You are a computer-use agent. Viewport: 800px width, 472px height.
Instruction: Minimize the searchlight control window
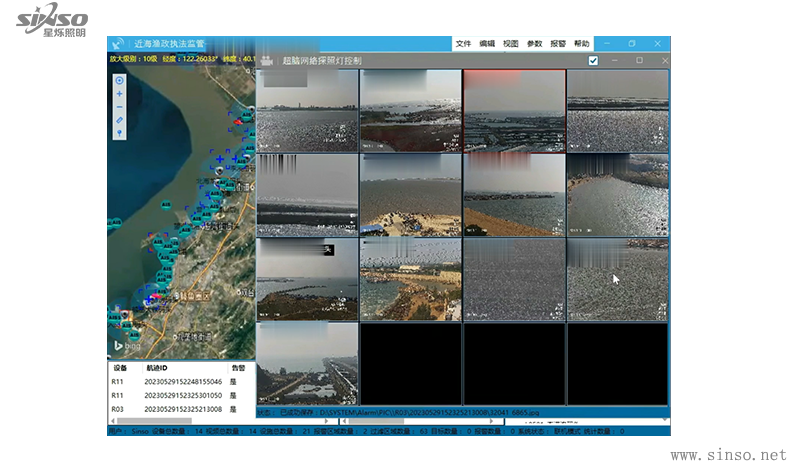point(615,61)
